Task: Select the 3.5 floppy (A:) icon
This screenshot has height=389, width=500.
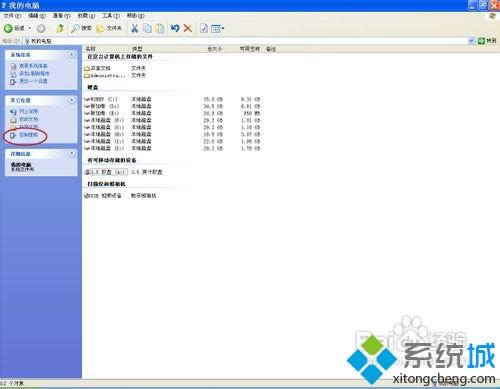Action: coord(88,172)
